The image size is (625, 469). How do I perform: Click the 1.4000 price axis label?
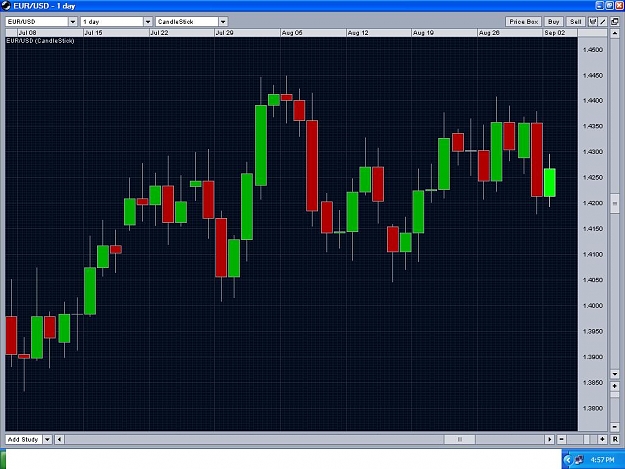[x=593, y=306]
